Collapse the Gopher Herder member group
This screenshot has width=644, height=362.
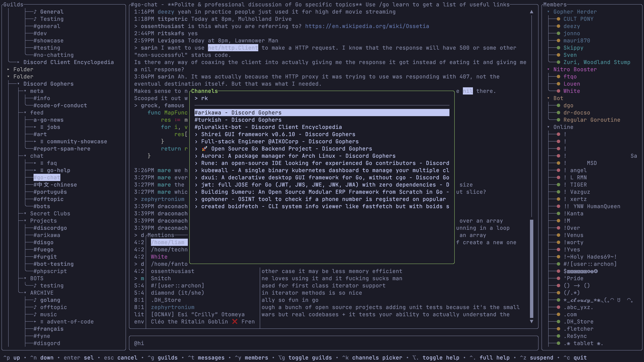[x=548, y=12]
